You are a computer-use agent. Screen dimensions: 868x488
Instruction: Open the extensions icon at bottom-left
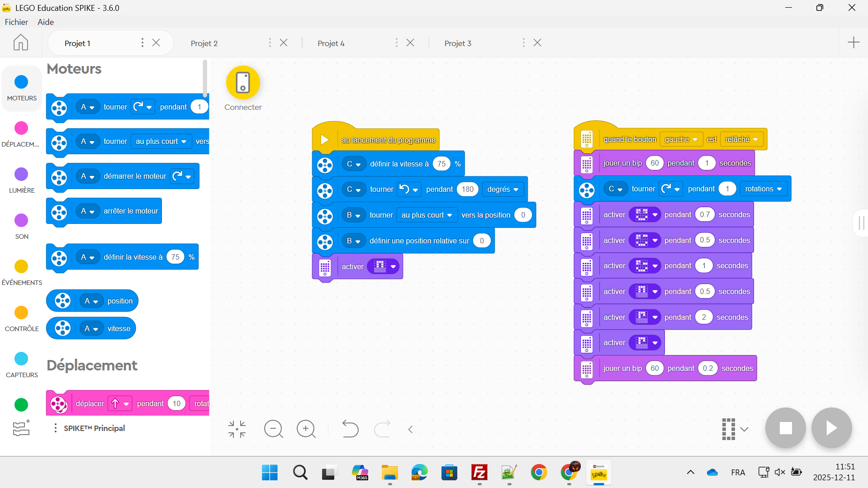pos(21,428)
